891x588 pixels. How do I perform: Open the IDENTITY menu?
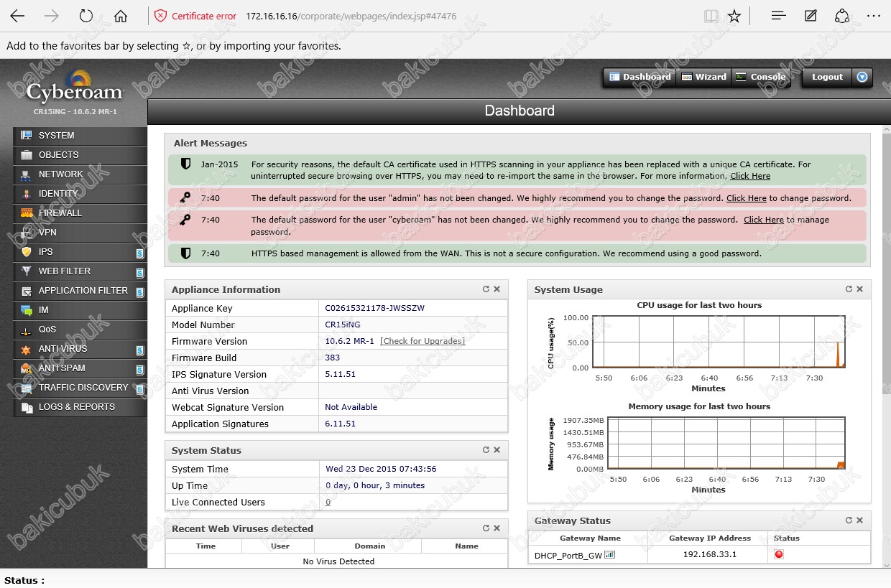(80, 193)
